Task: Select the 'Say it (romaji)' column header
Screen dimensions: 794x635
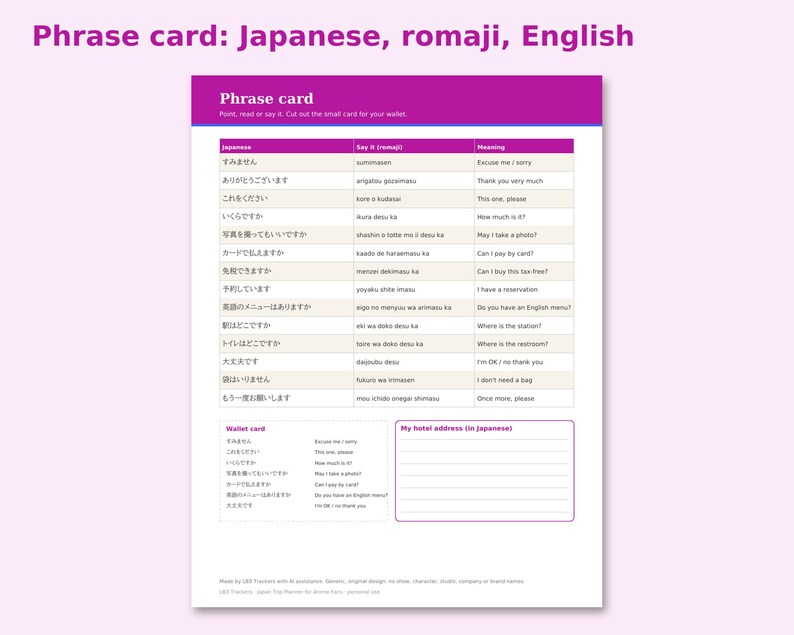Action: point(414,146)
